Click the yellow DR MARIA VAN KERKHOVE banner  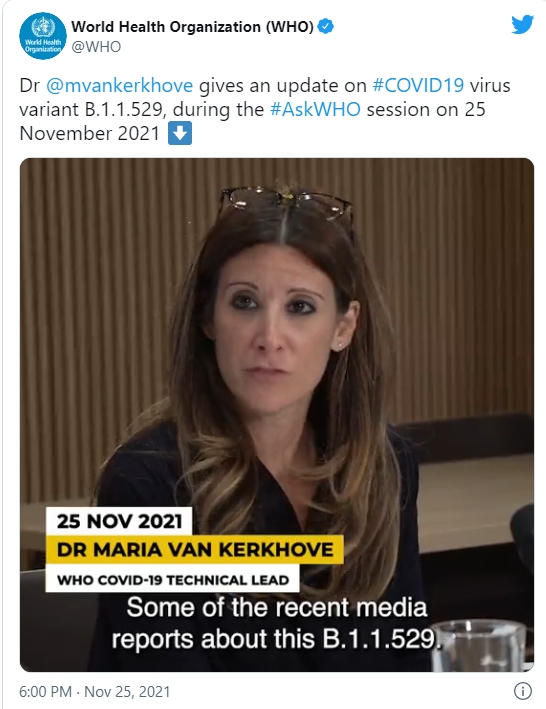coord(195,549)
